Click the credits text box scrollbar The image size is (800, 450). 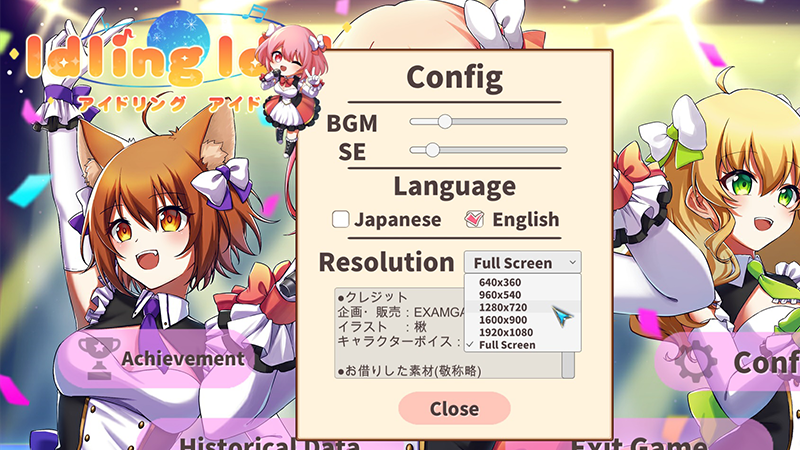568,365
